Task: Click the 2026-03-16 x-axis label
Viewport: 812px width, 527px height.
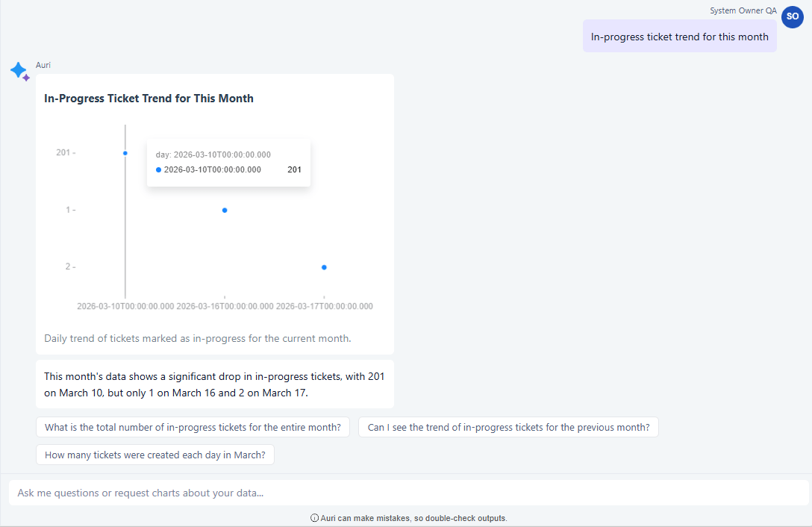Action: (x=225, y=306)
